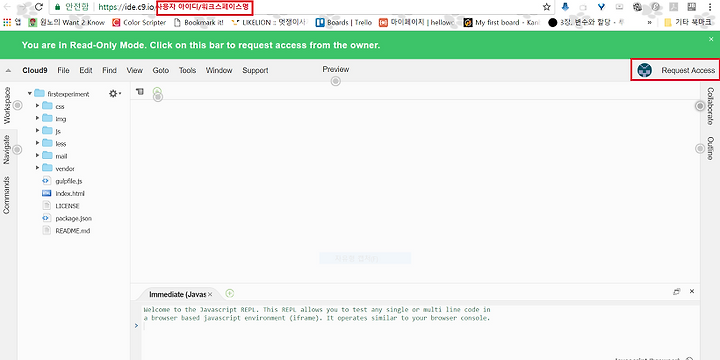
Task: Show more bookmarks via double chevron
Action: pos(650,22)
